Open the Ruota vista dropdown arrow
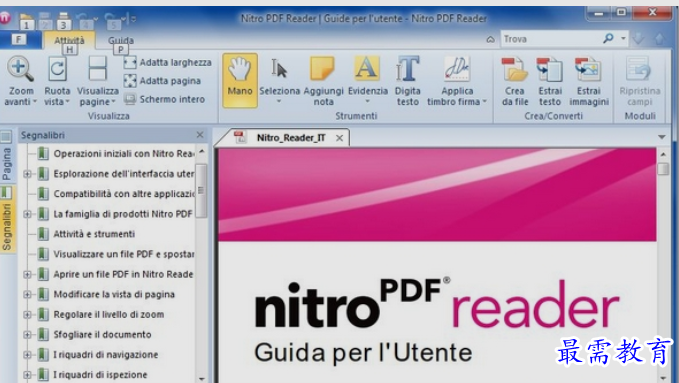 [x=67, y=102]
